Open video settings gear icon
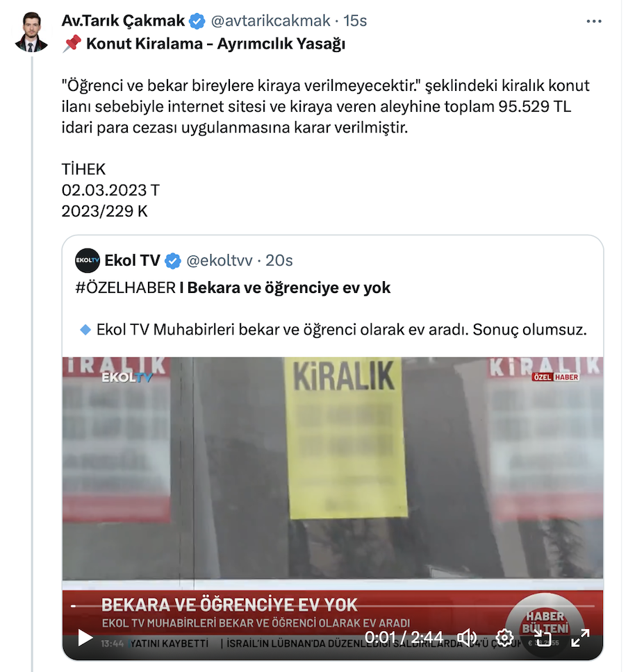Viewport: 635px width, 672px height. 504,638
